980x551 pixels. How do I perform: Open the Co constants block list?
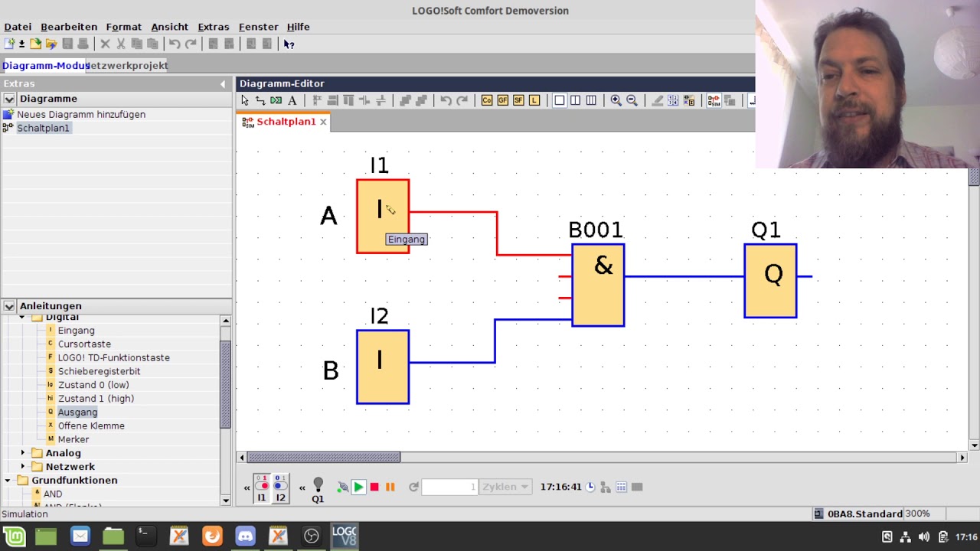(487, 100)
